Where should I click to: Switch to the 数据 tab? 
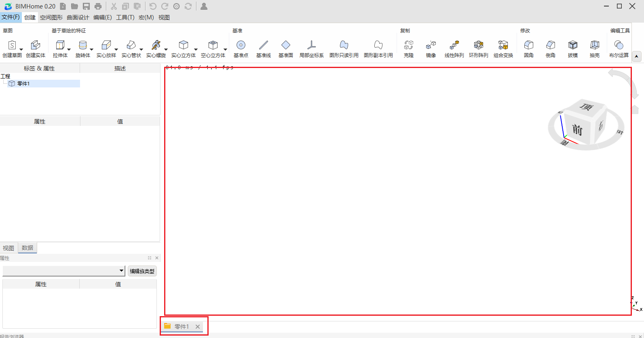27,248
